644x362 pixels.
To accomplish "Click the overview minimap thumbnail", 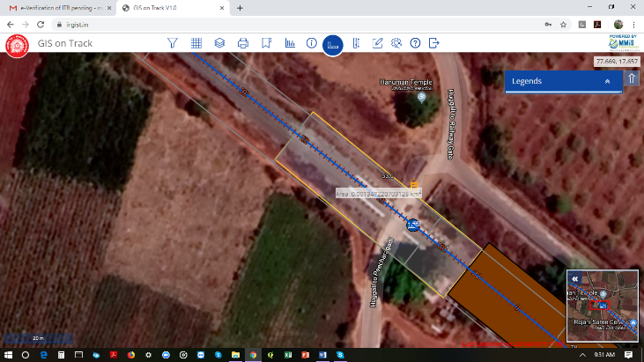I will pos(603,306).
